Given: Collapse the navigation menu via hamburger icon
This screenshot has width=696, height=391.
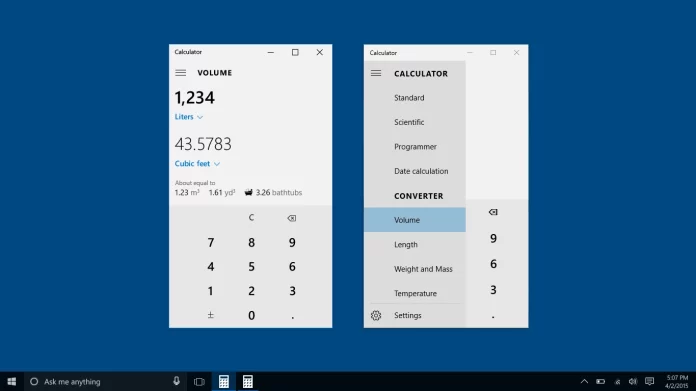Looking at the screenshot, I should (376, 73).
